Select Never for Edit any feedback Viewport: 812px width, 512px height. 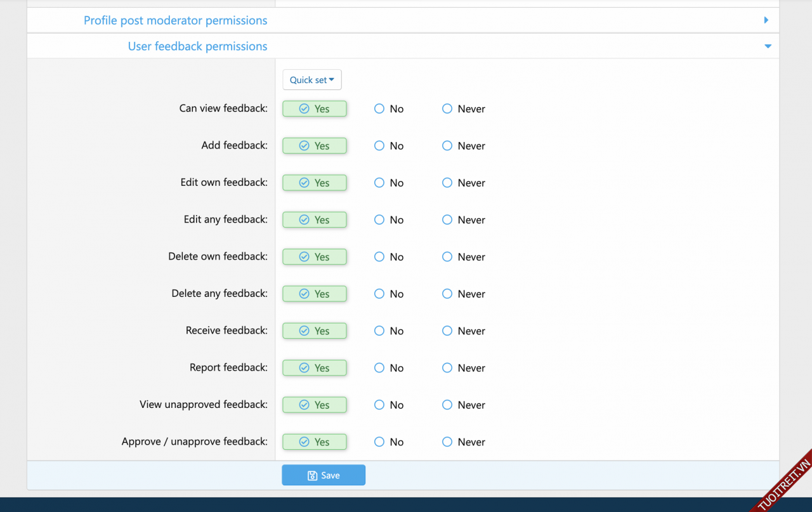(x=447, y=220)
